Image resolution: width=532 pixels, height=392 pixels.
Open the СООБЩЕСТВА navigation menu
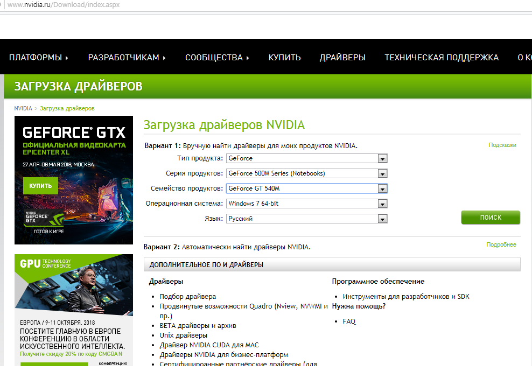click(x=217, y=58)
